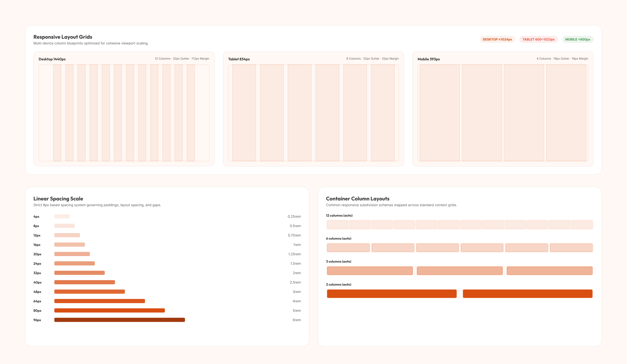The image size is (627, 364).
Task: Click the 2 columns (auto) label
Action: pyautogui.click(x=339, y=284)
